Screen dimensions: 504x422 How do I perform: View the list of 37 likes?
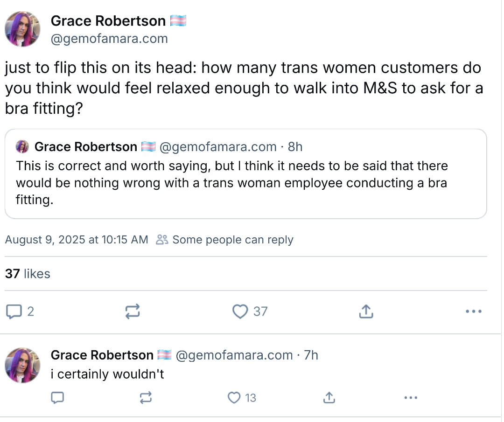pyautogui.click(x=28, y=274)
